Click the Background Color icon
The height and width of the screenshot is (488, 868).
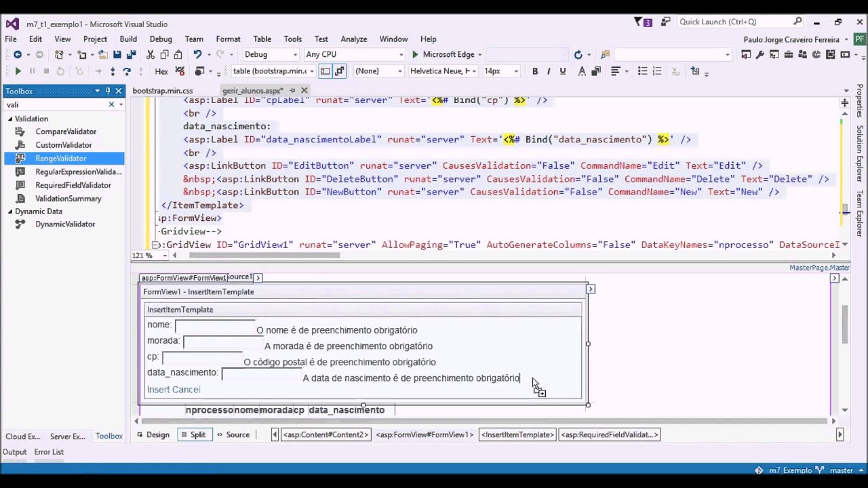tap(596, 71)
